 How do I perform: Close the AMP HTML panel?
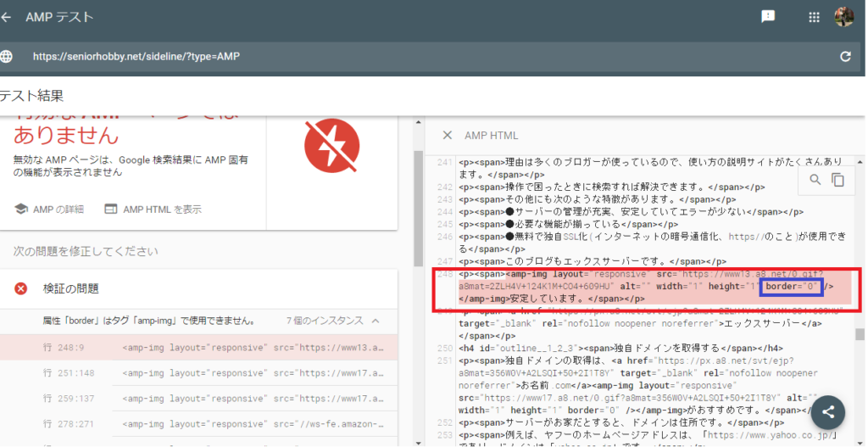point(448,135)
